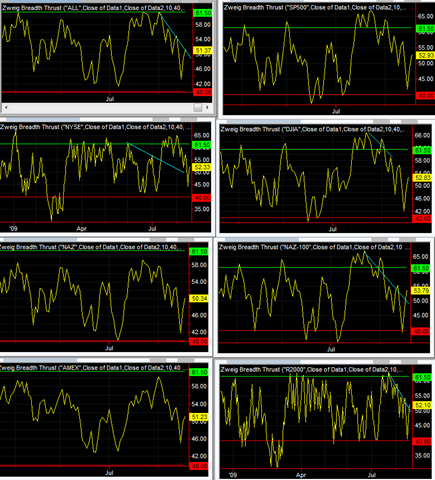
Task: Click the R2000 chart's red 40.00 level label
Action: [x=422, y=441]
